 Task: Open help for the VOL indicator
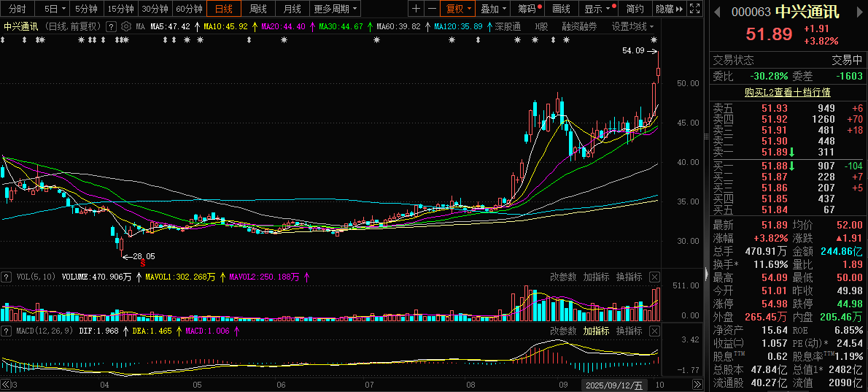pyautogui.click(x=7, y=277)
